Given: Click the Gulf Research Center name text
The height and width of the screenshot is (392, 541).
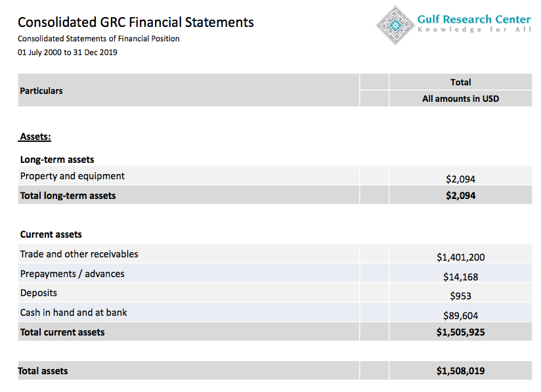Looking at the screenshot, I should 473,19.
